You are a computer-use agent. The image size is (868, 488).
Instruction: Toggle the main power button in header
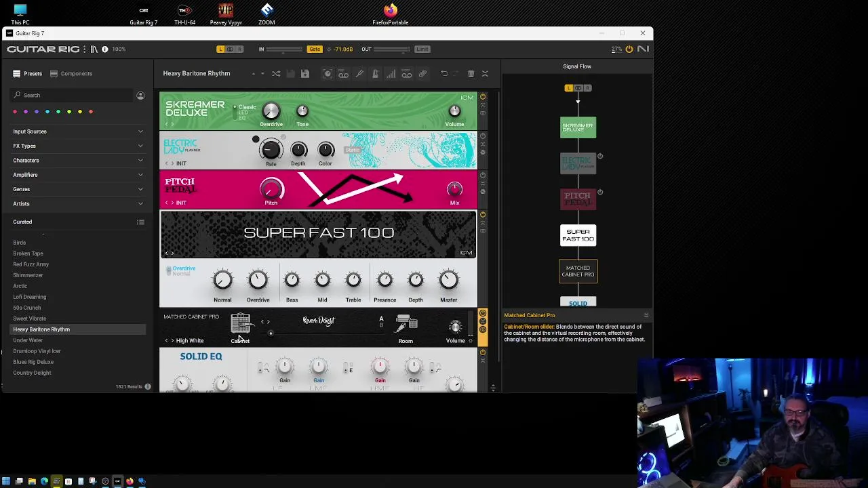point(629,49)
